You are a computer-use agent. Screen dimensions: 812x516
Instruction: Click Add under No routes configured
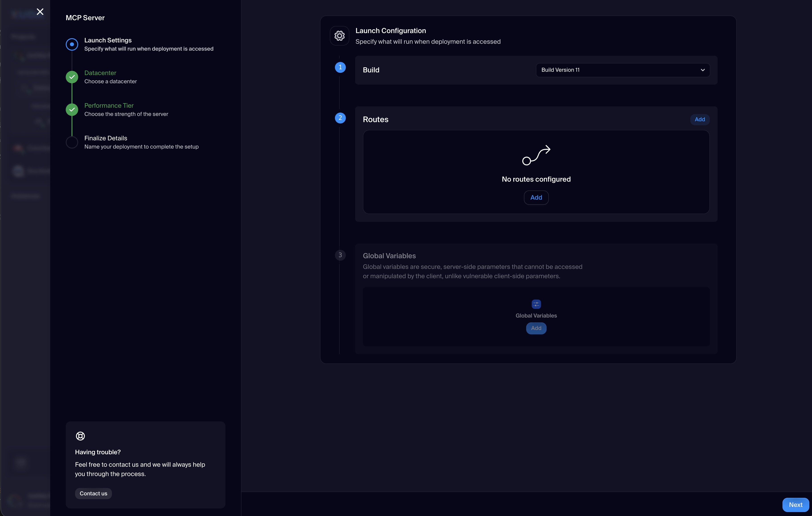pyautogui.click(x=536, y=198)
